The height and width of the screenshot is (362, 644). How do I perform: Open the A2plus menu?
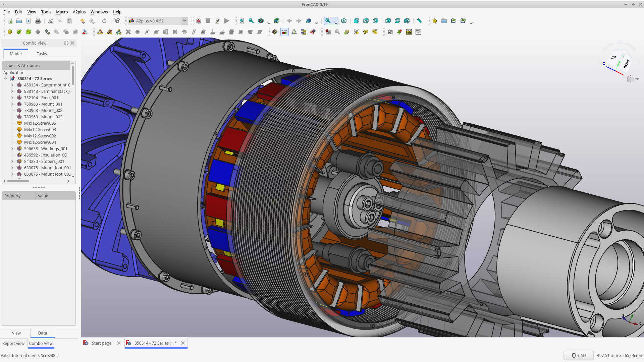(79, 12)
